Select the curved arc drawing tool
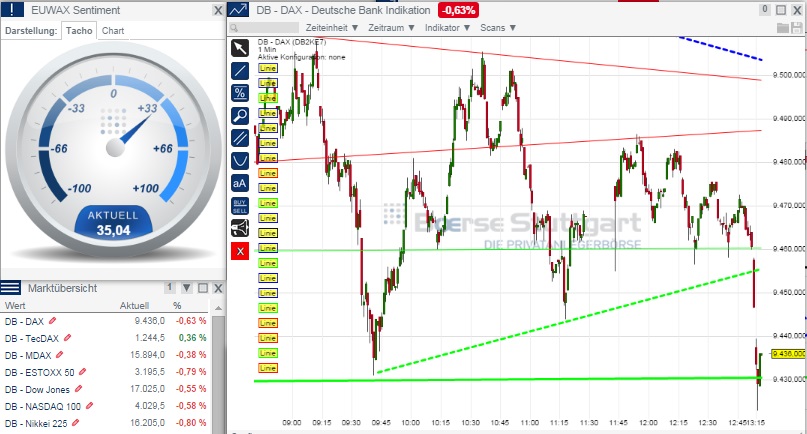807x434 pixels. 240,161
